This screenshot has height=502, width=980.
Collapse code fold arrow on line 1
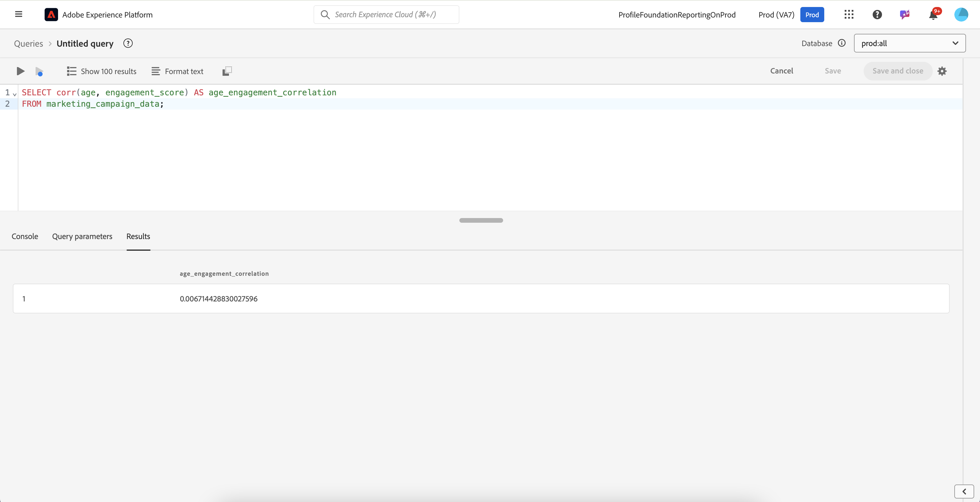click(x=15, y=94)
